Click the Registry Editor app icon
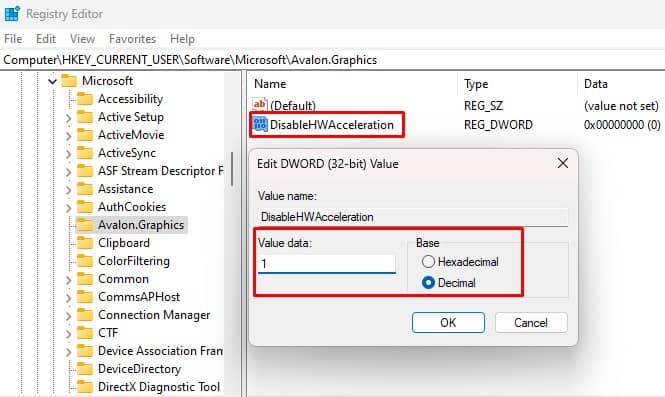665x397 pixels. [12, 14]
